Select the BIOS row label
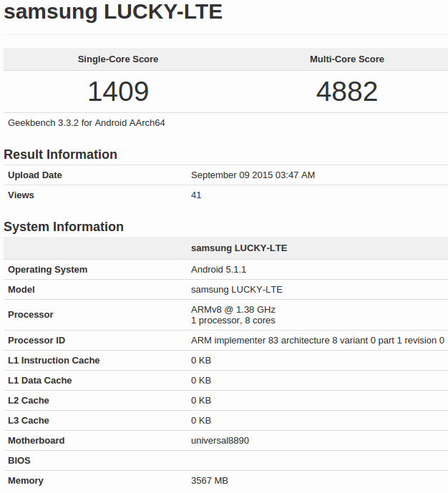 (19, 461)
